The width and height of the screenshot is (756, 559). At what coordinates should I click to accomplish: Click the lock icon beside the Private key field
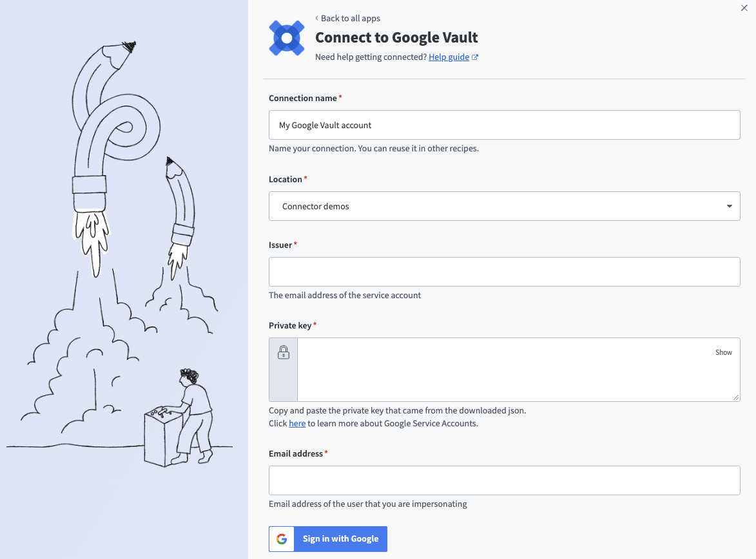[282, 352]
